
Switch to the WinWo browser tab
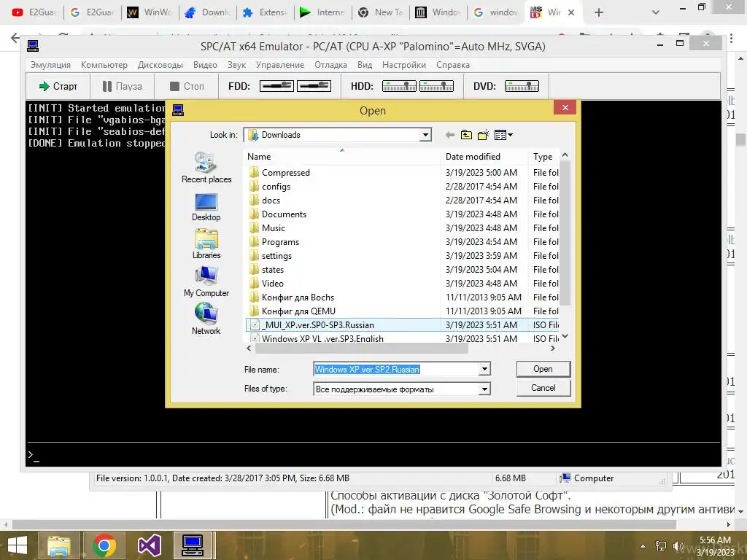150,12
